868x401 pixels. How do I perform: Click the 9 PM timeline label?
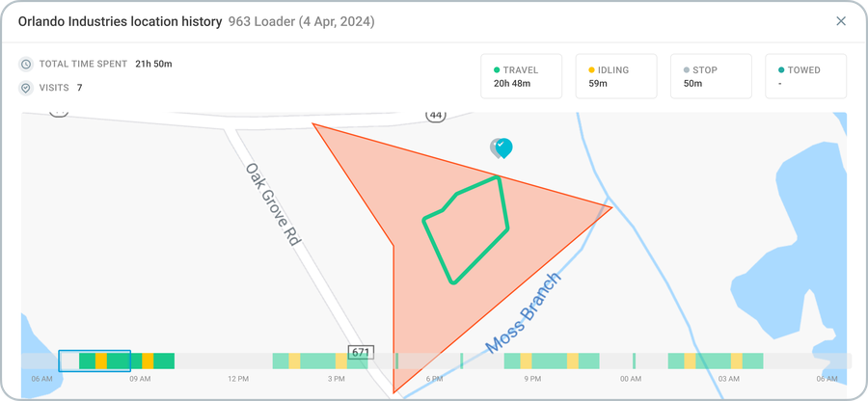(532, 379)
